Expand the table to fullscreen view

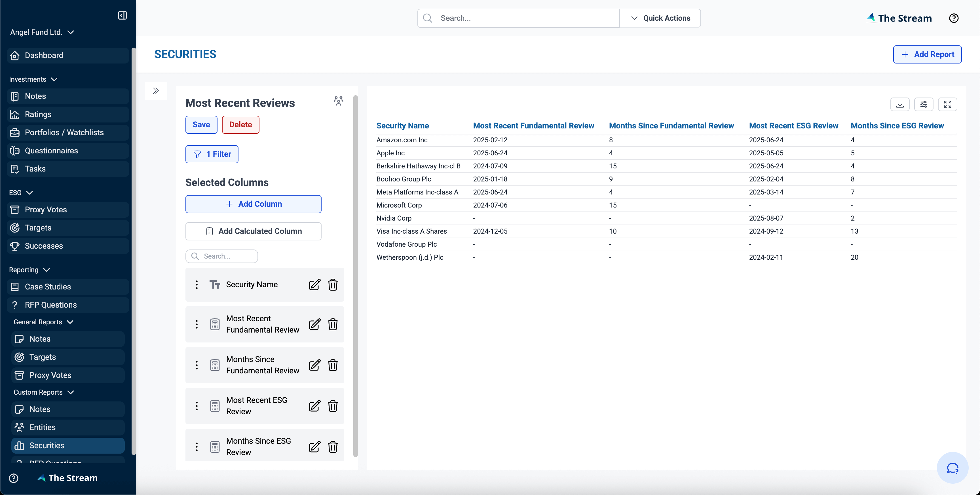[x=948, y=104]
